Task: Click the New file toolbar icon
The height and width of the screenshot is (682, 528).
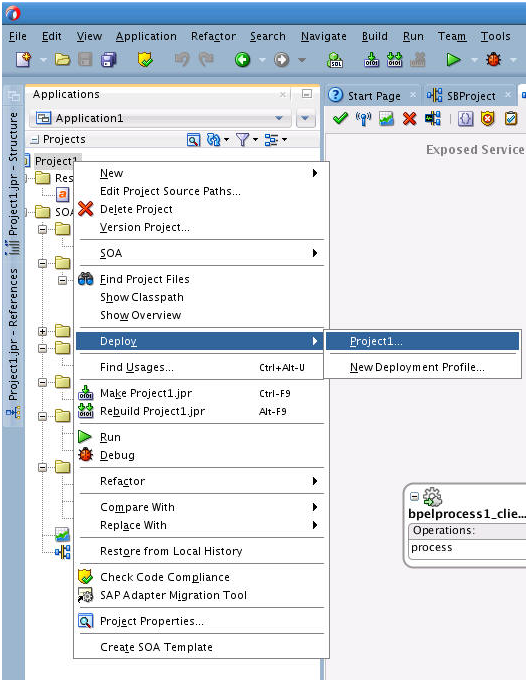Action: pyautogui.click(x=23, y=59)
